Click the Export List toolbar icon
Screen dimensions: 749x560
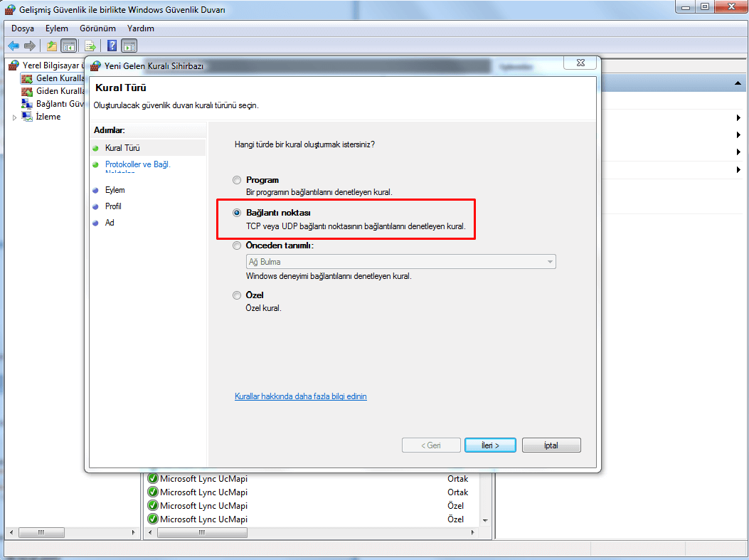point(90,46)
